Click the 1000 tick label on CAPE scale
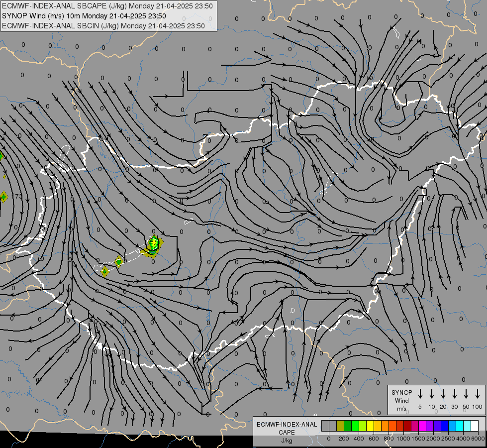The height and width of the screenshot is (448, 487). (403, 439)
